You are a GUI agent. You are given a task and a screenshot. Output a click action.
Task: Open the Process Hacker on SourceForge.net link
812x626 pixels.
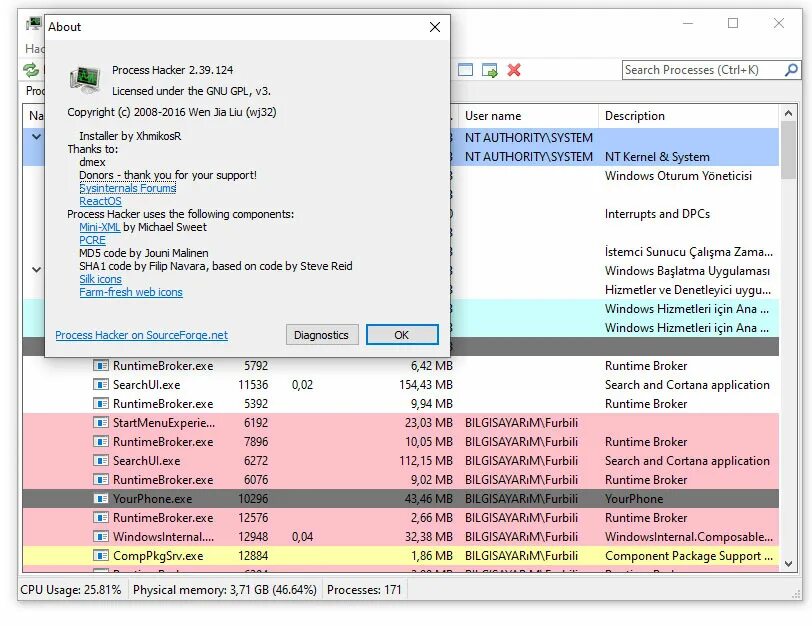pos(141,335)
